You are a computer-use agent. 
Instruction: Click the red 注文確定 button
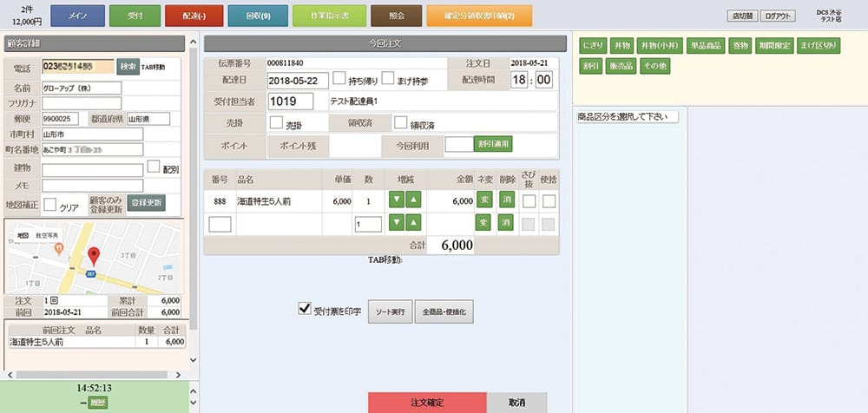click(x=427, y=403)
